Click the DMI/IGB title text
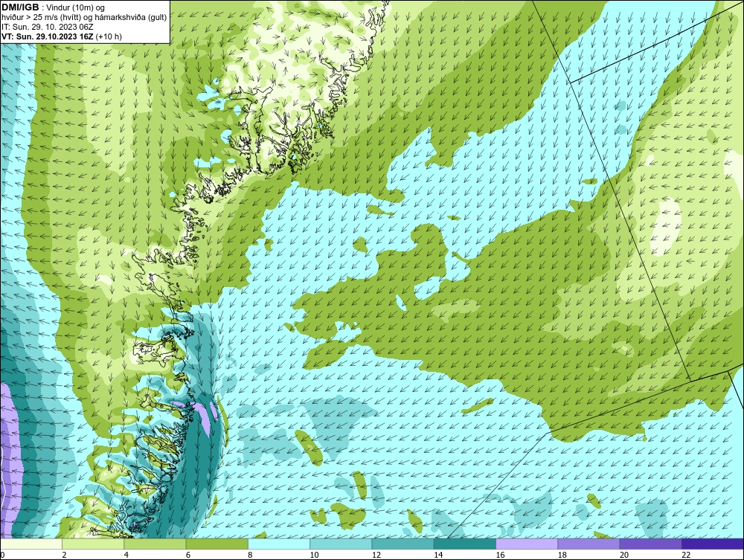Screen dimensions: 744x560 point(20,7)
